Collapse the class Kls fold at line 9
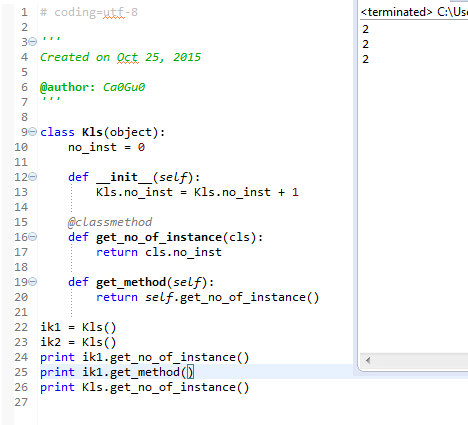The image size is (468, 425). [32, 132]
